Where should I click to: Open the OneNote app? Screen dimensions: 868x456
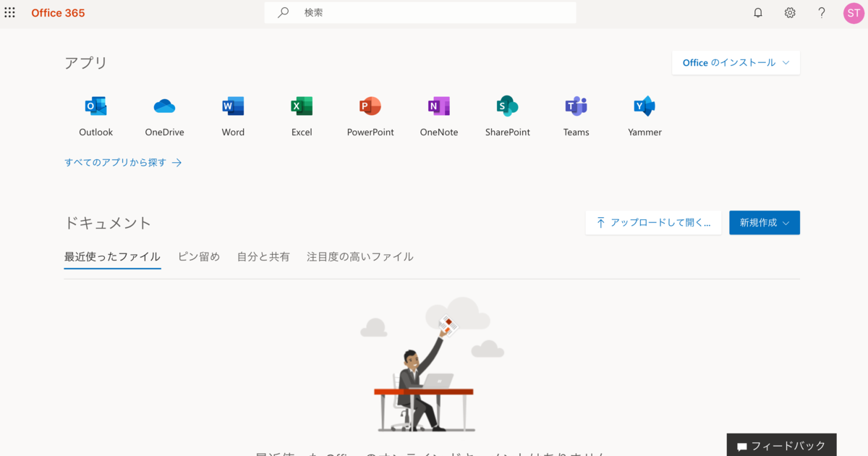pyautogui.click(x=439, y=117)
